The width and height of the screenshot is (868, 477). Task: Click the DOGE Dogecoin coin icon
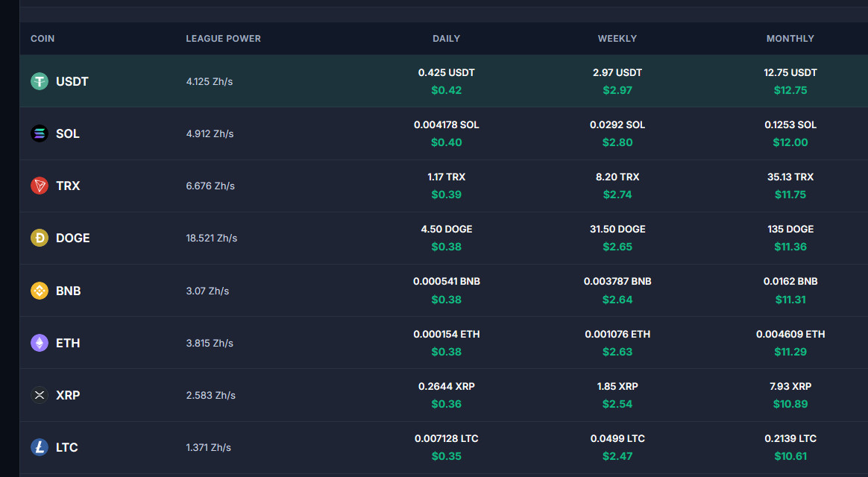pyautogui.click(x=40, y=238)
